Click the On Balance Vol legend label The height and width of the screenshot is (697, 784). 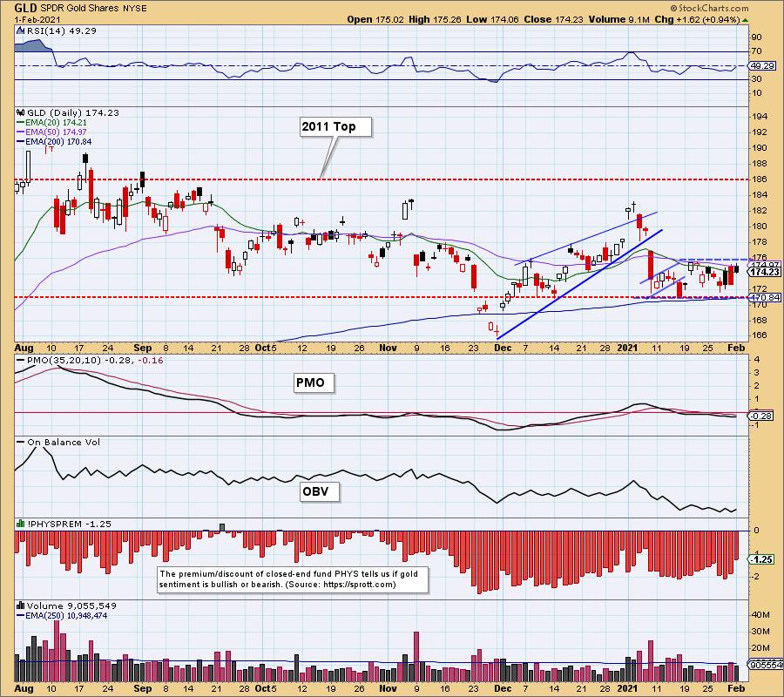(64, 442)
